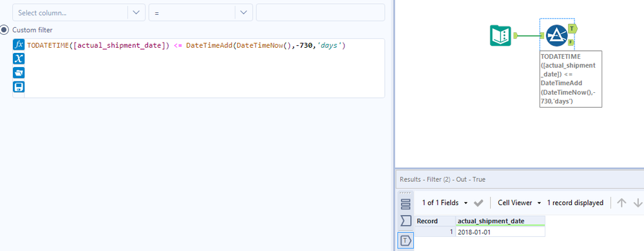Go to previous record with up arrow
This screenshot has width=644, height=251.
(622, 203)
